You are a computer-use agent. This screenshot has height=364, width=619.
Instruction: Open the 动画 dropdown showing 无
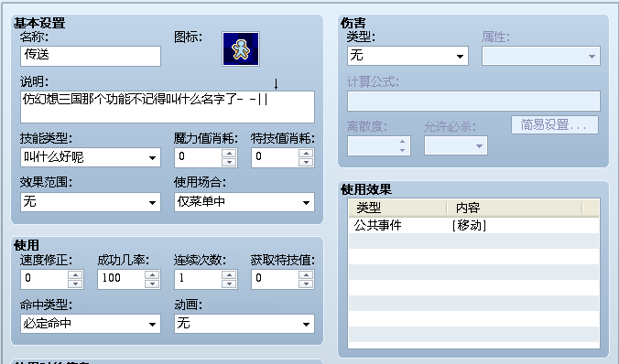coord(244,324)
